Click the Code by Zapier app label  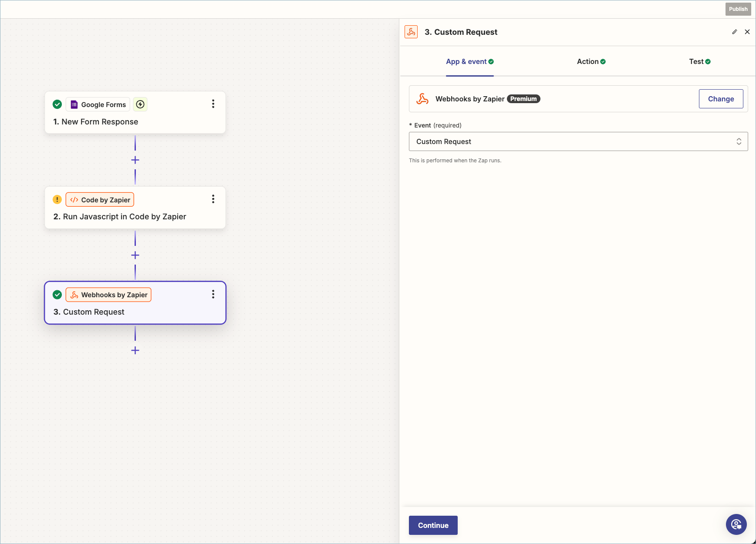coord(100,200)
